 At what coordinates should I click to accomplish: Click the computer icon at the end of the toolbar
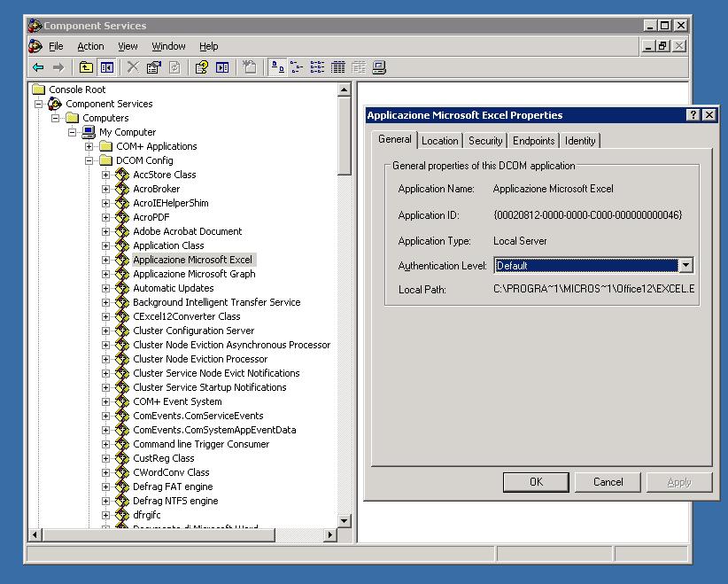(x=379, y=68)
